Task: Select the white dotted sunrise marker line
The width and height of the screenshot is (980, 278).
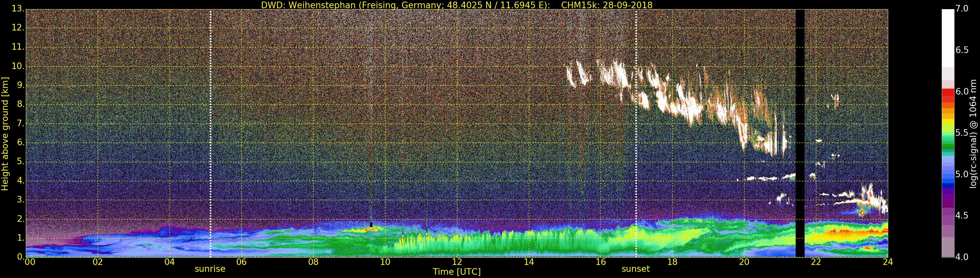Action: [x=210, y=133]
